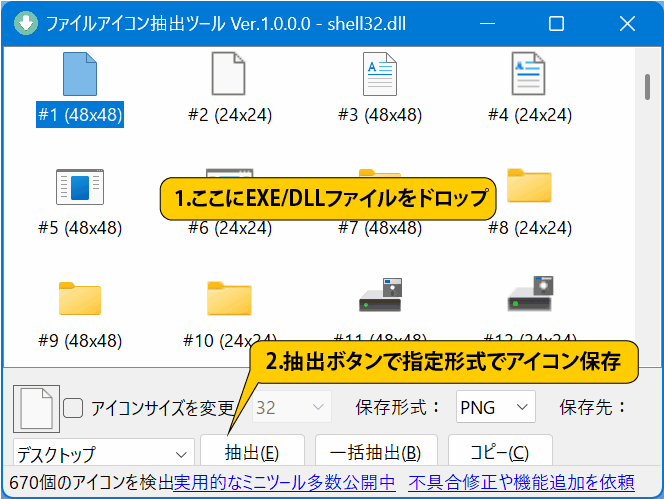Maximize the icon extractor window

coord(556,23)
